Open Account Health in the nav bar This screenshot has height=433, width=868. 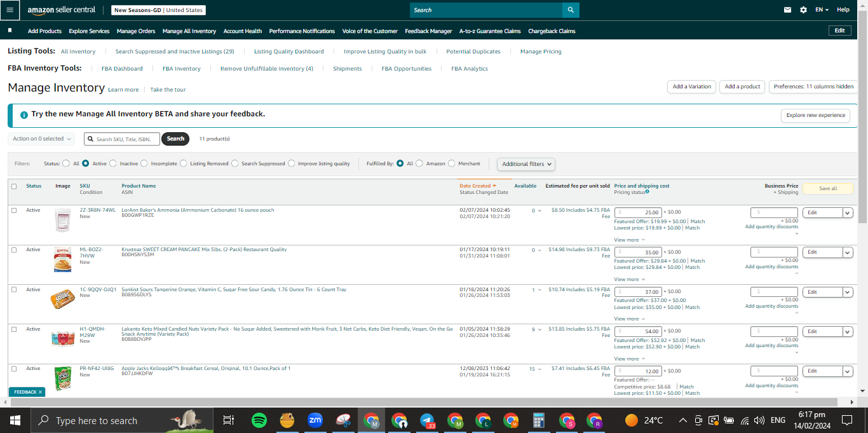point(243,31)
